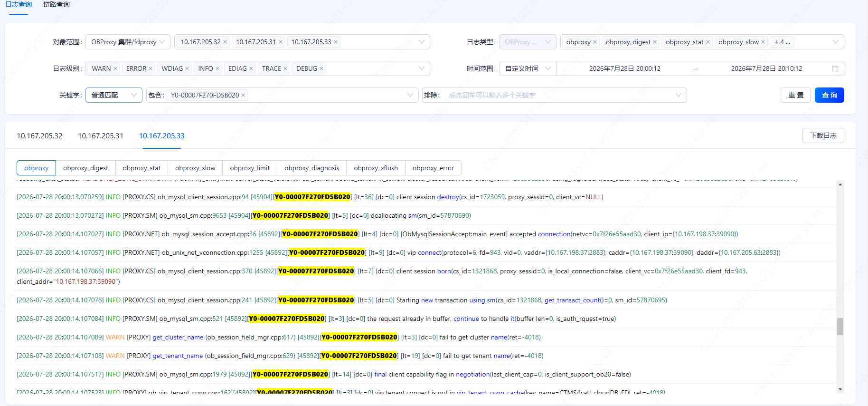Remove the EDIAG level tag

(251, 68)
